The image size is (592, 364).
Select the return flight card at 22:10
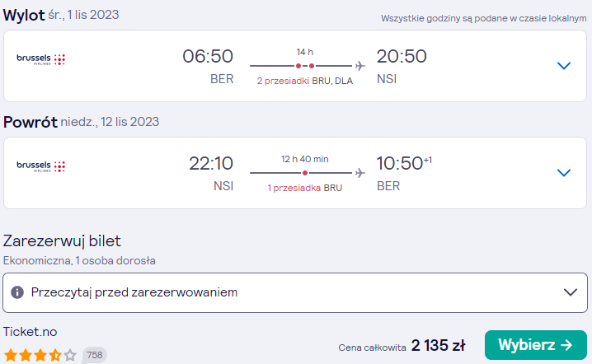(295, 173)
